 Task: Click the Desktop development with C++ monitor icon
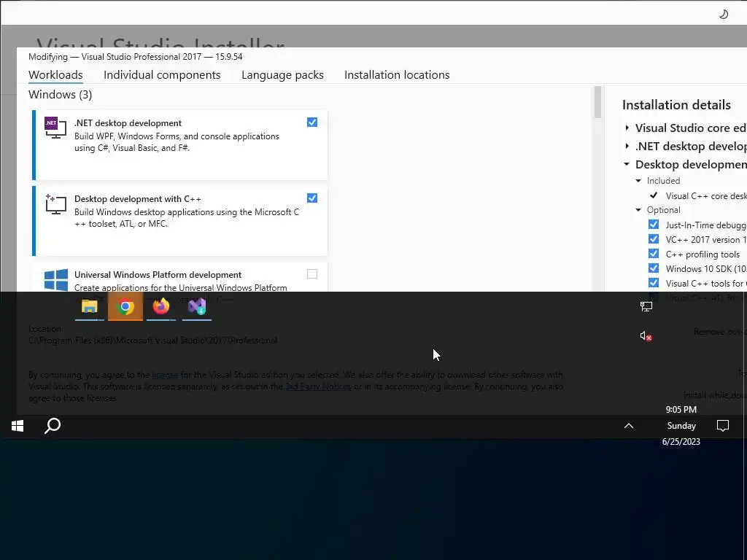(x=55, y=204)
